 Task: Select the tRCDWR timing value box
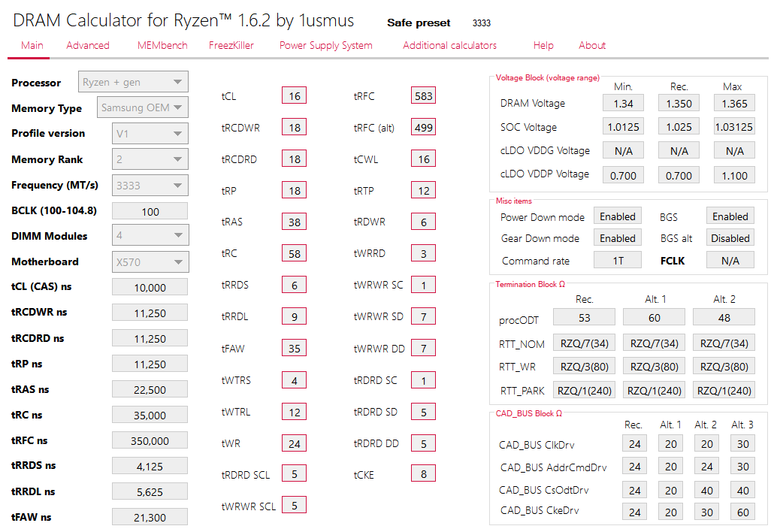[295, 127]
